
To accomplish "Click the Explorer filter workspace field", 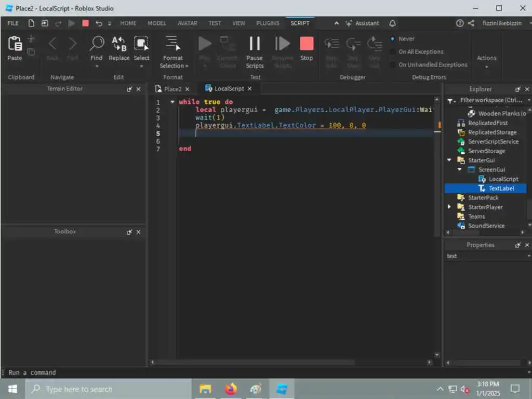I will [x=491, y=100].
